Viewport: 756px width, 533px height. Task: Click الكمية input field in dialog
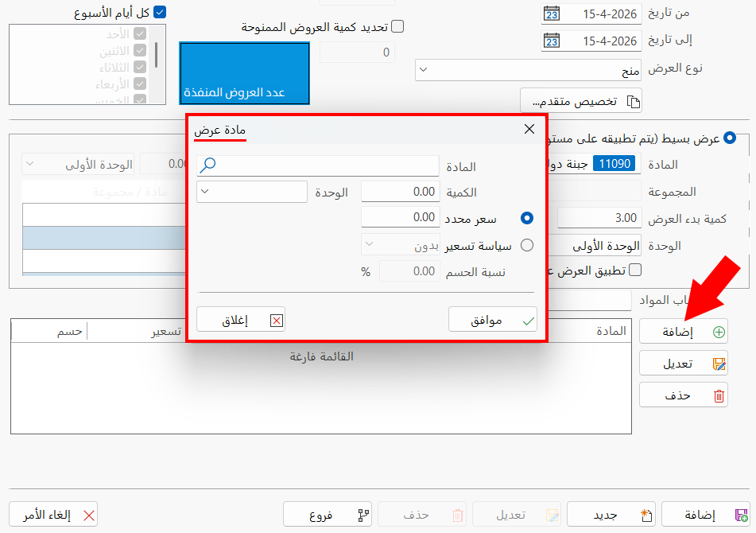[x=400, y=192]
